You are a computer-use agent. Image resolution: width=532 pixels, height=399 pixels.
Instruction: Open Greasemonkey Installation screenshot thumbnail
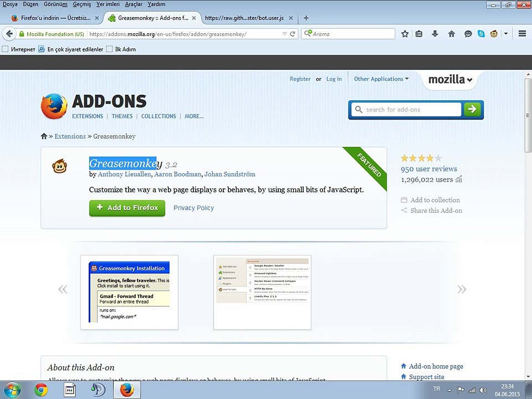(129, 292)
